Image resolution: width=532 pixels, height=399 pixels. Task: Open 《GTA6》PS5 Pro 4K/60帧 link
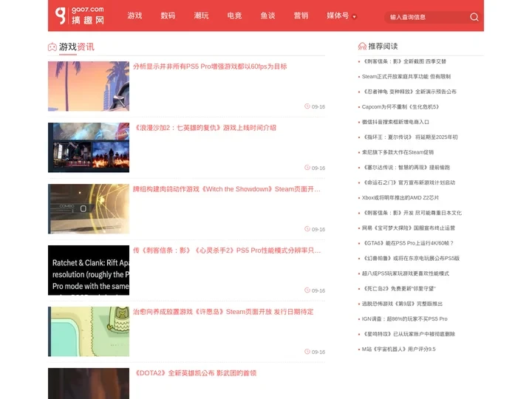click(x=408, y=243)
